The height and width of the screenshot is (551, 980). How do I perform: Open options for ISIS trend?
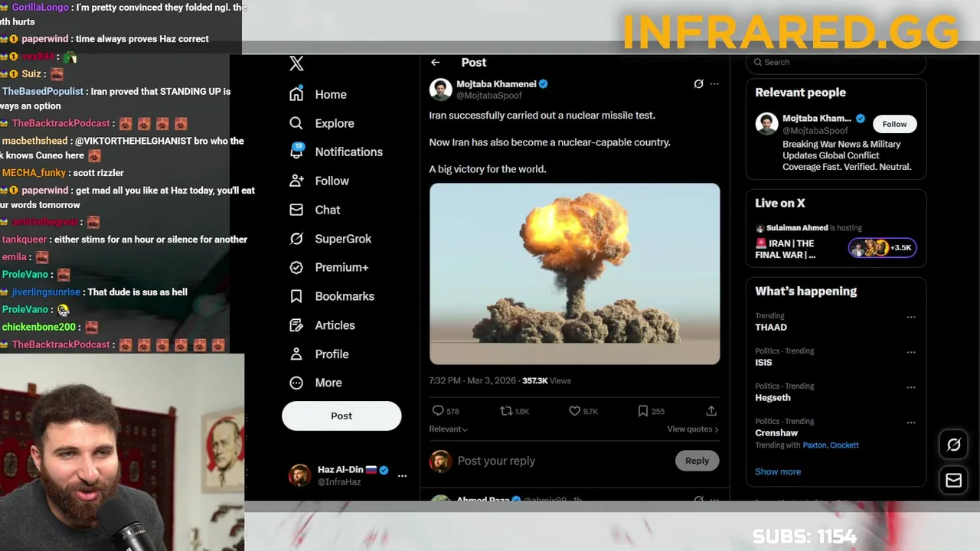[x=911, y=352]
